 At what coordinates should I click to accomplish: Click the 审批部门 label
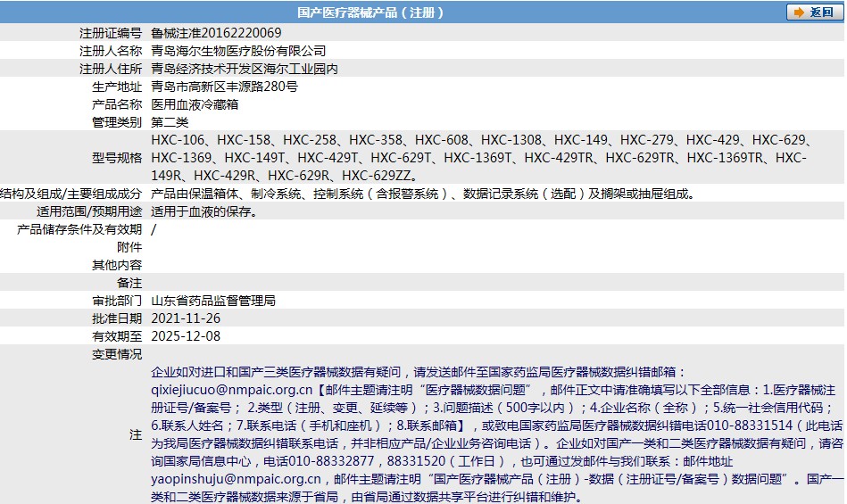117,300
